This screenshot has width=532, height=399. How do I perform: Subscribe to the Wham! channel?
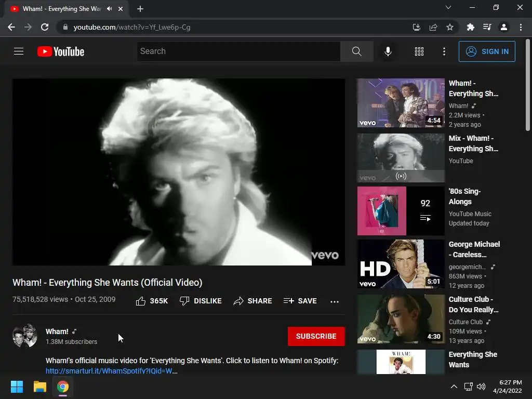click(x=316, y=336)
